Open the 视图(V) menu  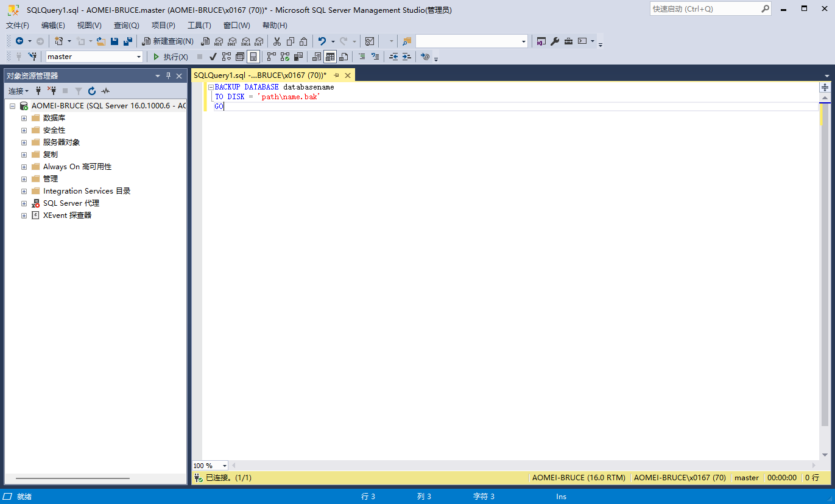(x=89, y=25)
